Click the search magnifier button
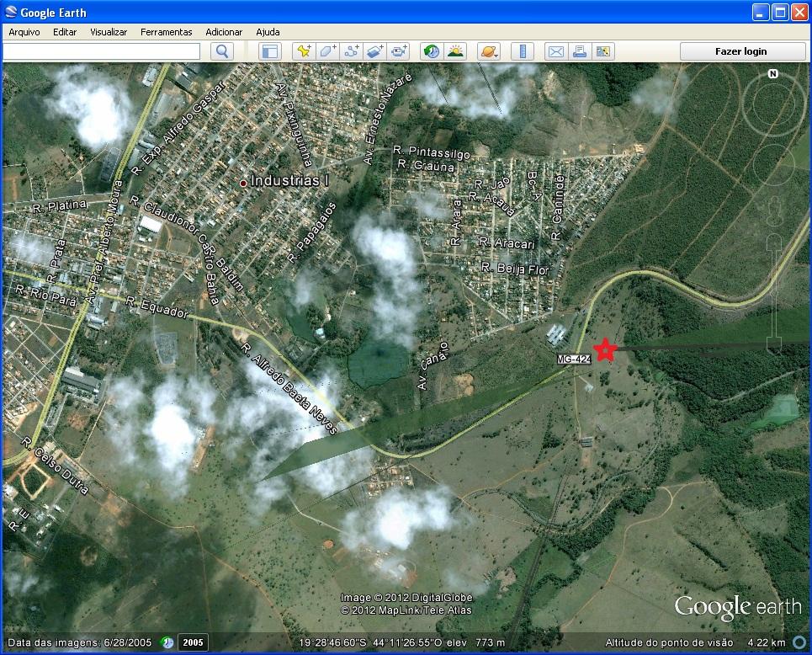Screen dimensions: 812x655 222,51
